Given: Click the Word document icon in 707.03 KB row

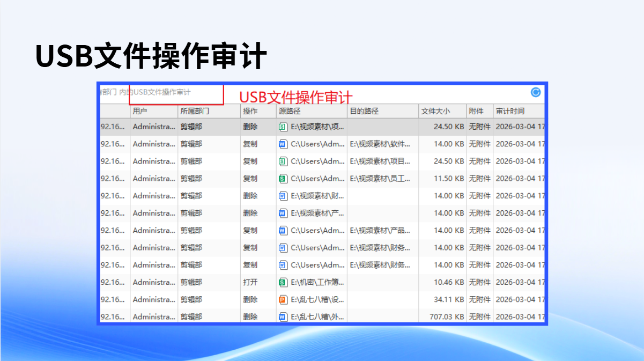Looking at the screenshot, I should pos(283,317).
